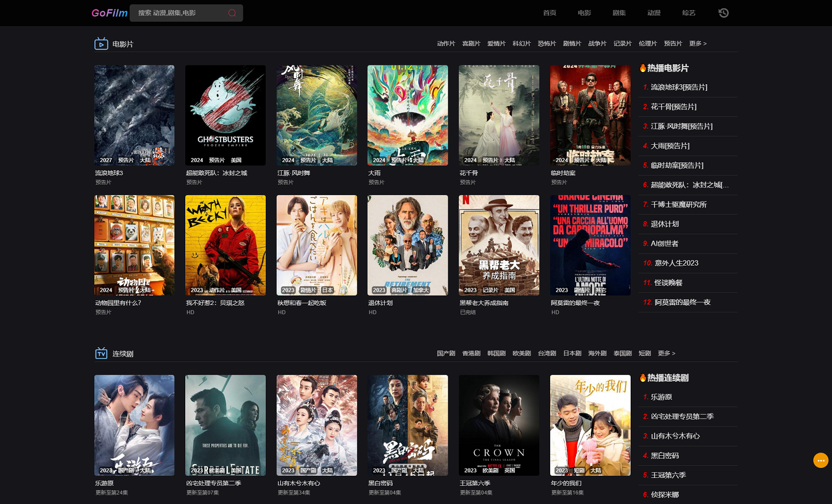Open the 阿莫雷的最终一夜 poster
The image size is (832, 504).
tap(590, 245)
